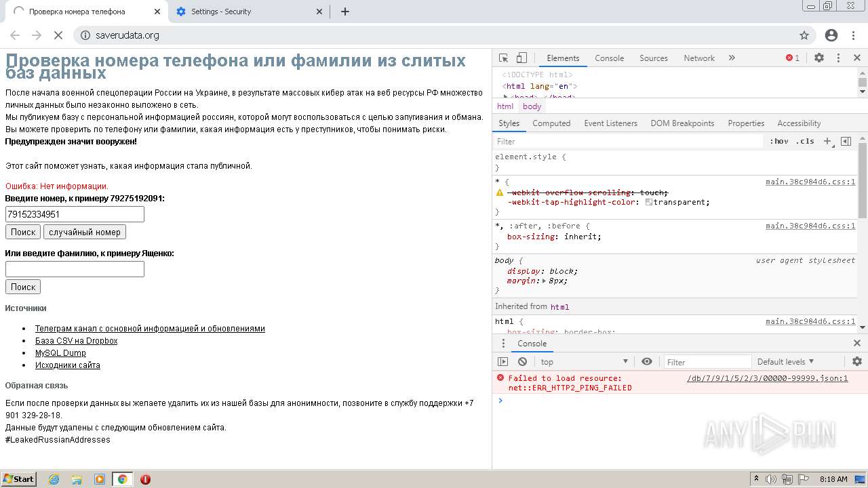Click the transparent color swatch

click(649, 202)
